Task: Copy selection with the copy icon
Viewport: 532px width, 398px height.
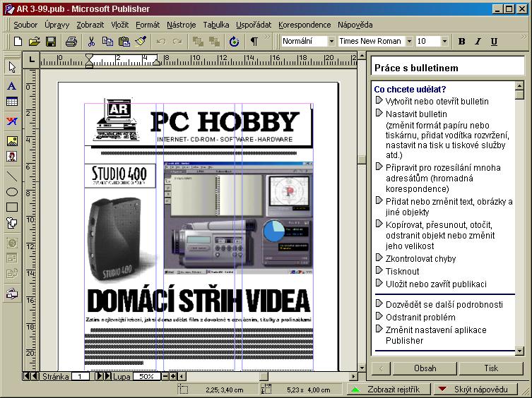Action: [x=107, y=42]
